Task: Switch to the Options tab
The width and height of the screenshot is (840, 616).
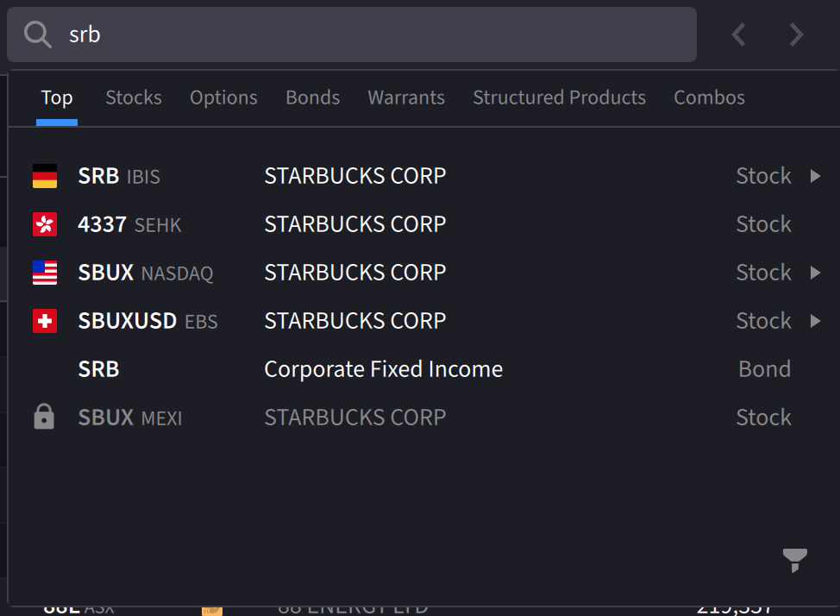Action: tap(223, 97)
